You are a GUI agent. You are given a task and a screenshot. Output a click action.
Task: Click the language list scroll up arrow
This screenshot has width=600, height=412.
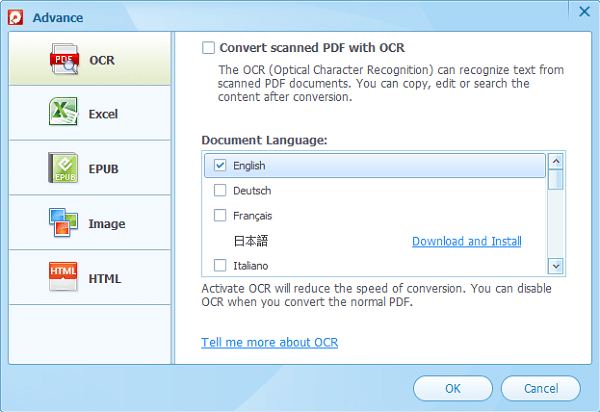(556, 161)
